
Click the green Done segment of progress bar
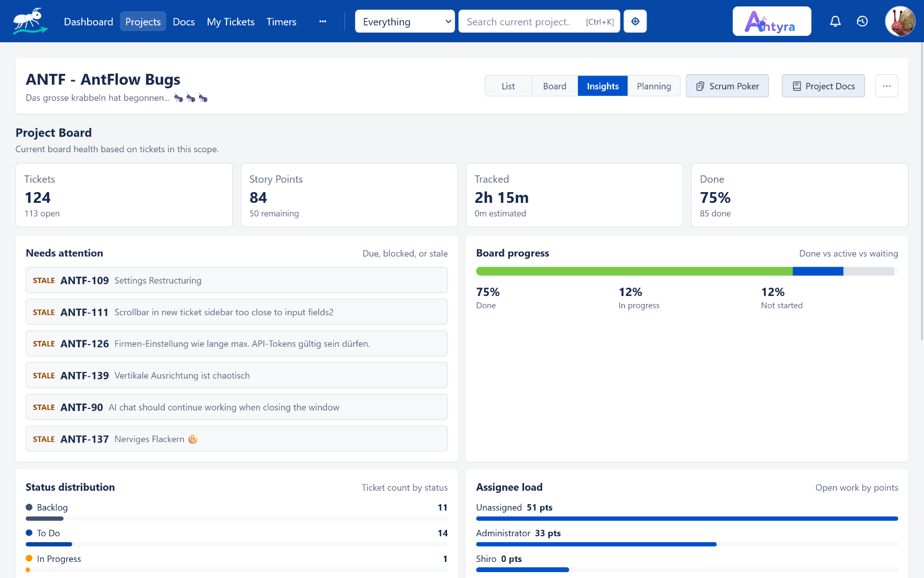(634, 271)
